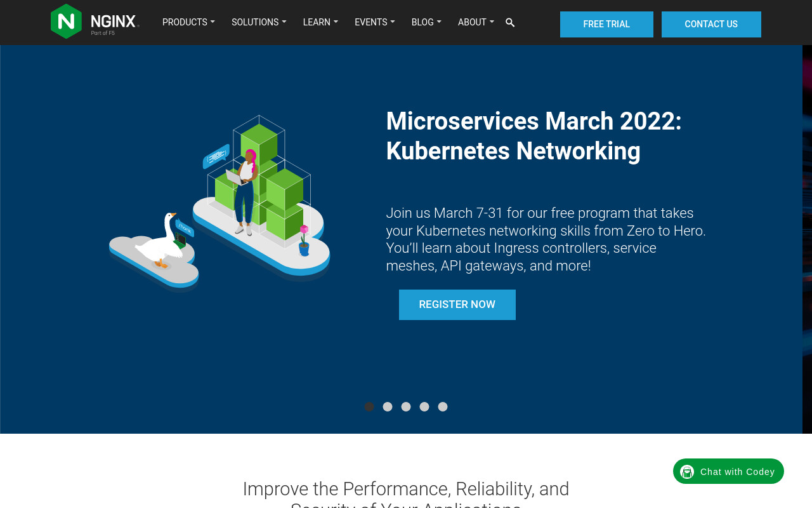Open the Events dropdown menu
Viewport: 812px width, 508px height.
375,22
